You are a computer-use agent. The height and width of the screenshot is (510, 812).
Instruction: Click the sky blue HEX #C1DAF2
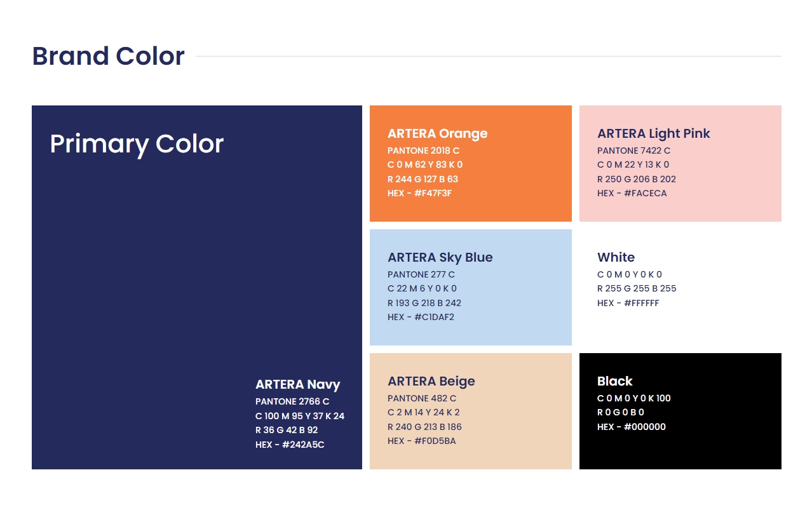[x=421, y=317]
